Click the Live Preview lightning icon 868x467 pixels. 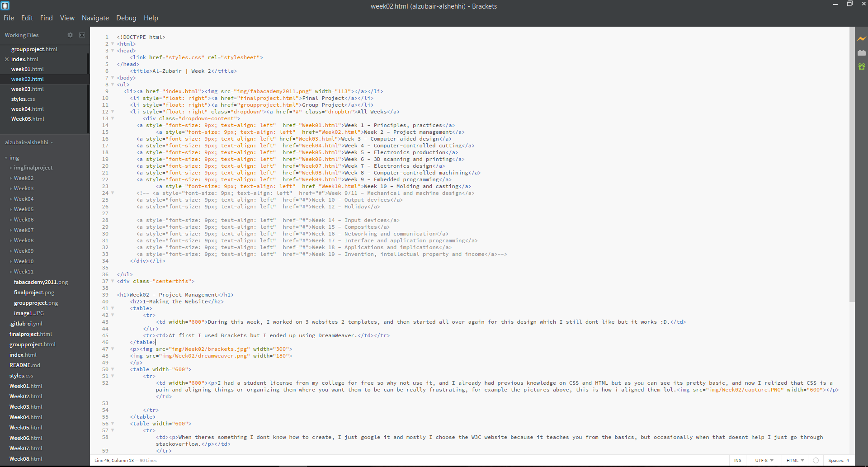pos(862,39)
